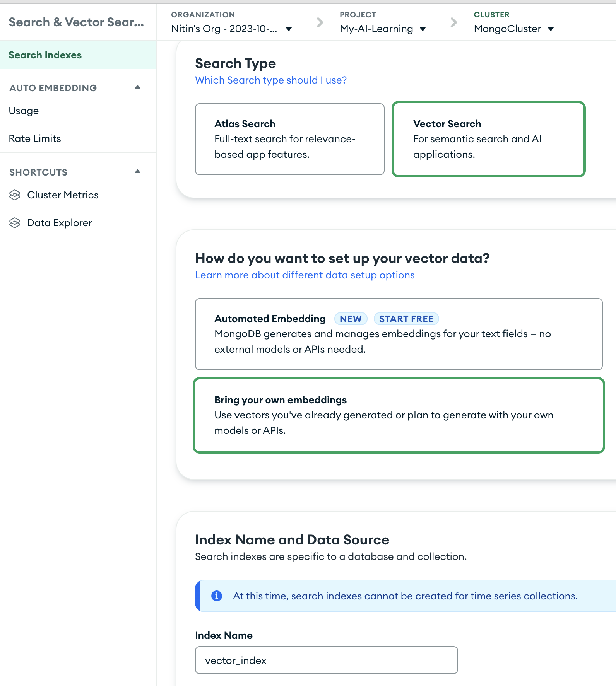Screen dimensions: 616x686
Task: Click the 'Search Type' heading
Action: point(236,63)
